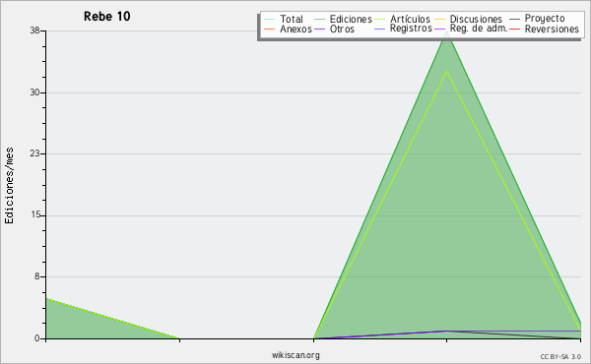Screen dimensions: 591x364
Task: Select the 'Reversiones' legend label
Action: pos(552,29)
